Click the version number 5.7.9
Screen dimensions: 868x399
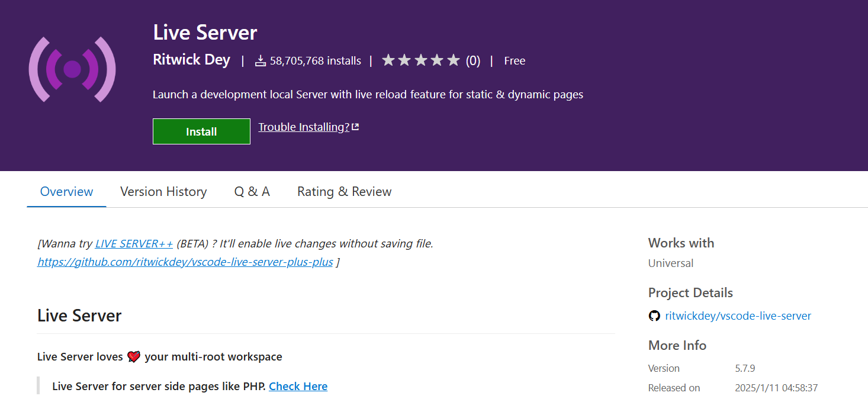click(x=745, y=368)
